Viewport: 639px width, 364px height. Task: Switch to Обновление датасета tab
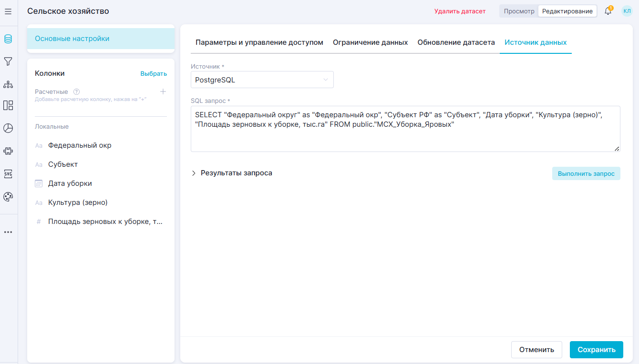pos(456,42)
